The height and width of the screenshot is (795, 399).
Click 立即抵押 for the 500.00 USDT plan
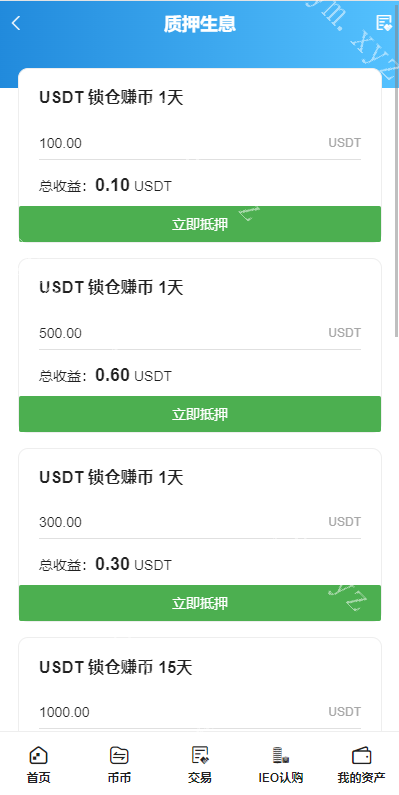pyautogui.click(x=200, y=414)
